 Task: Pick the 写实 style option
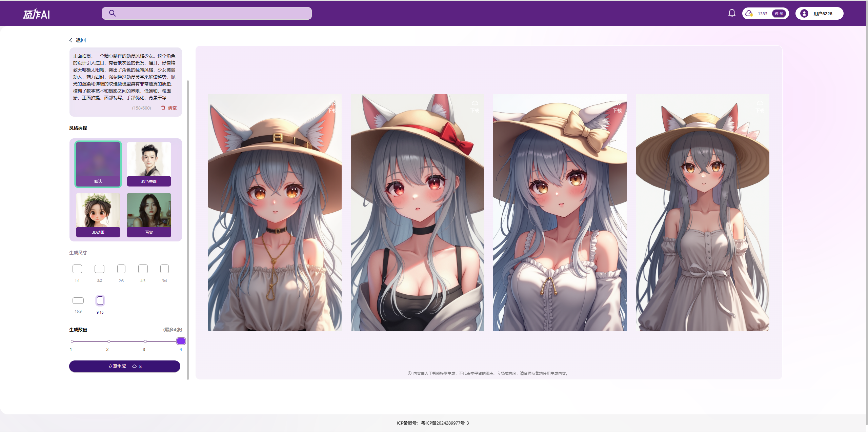coord(149,215)
